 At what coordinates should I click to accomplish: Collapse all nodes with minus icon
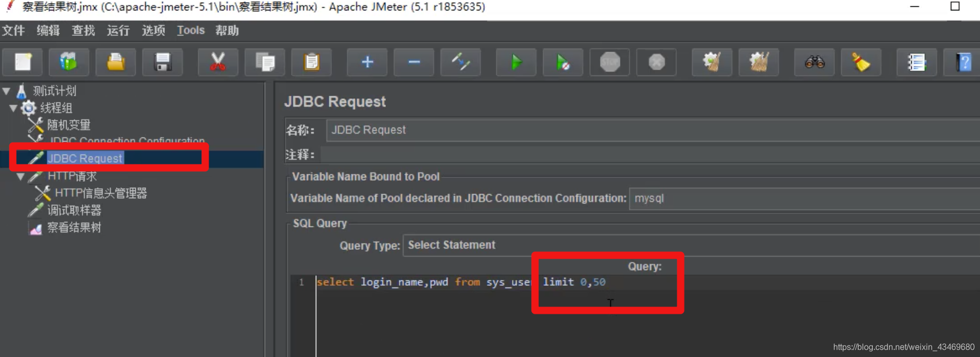pyautogui.click(x=414, y=62)
